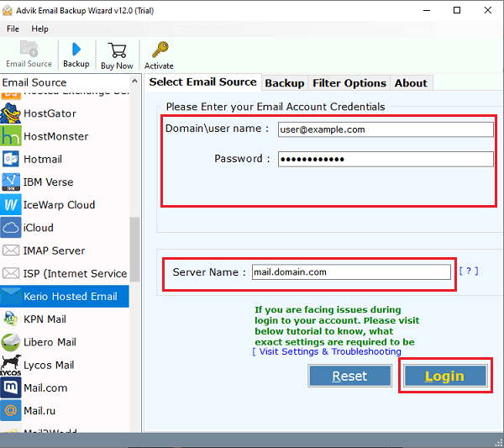The image size is (504, 448).
Task: Pick the Mail.com icon
Action: tap(11, 387)
